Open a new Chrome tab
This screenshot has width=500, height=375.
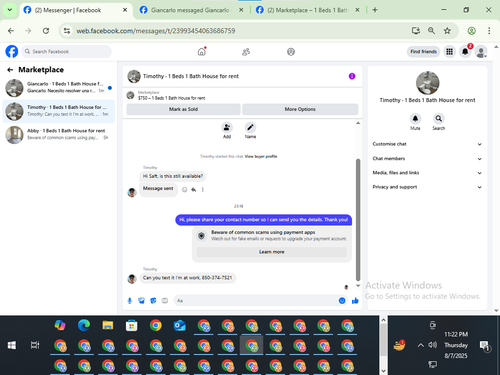pyautogui.click(x=375, y=10)
